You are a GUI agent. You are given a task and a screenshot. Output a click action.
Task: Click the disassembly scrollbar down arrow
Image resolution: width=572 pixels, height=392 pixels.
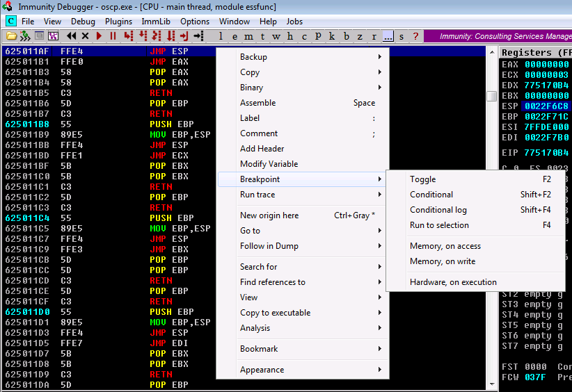pos(492,384)
